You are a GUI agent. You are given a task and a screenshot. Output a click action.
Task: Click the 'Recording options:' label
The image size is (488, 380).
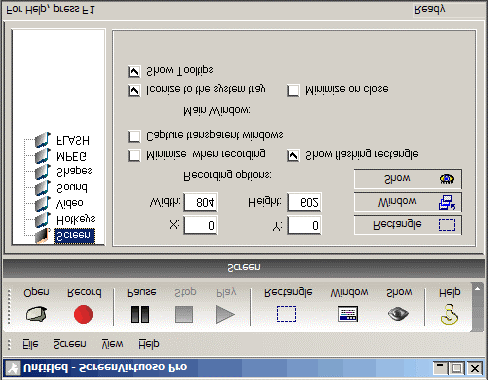(227, 175)
